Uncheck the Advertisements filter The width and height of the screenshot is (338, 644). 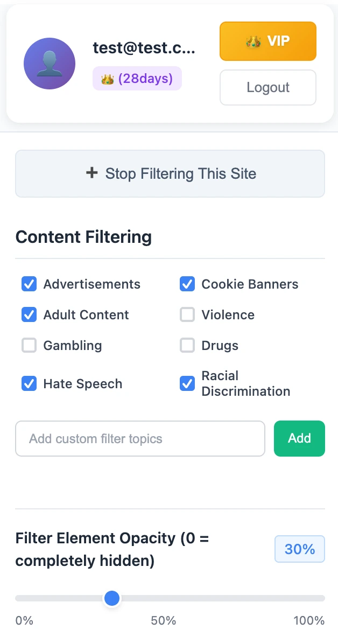pyautogui.click(x=29, y=284)
